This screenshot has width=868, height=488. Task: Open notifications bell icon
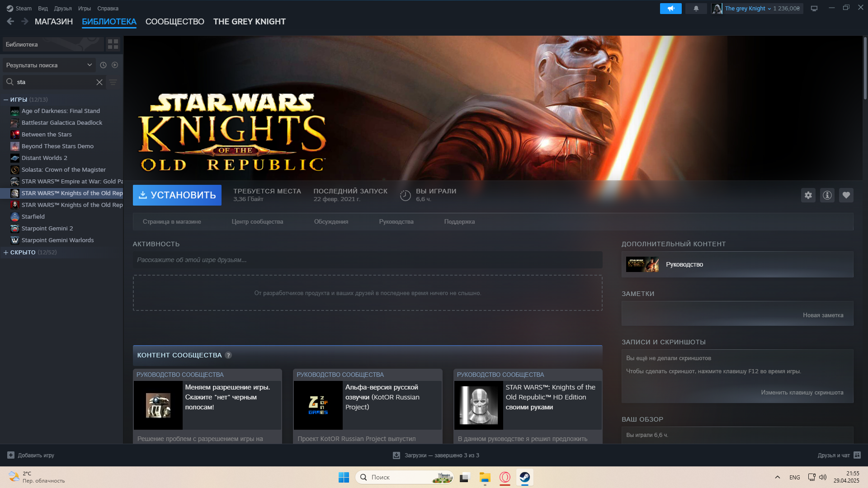pyautogui.click(x=696, y=8)
